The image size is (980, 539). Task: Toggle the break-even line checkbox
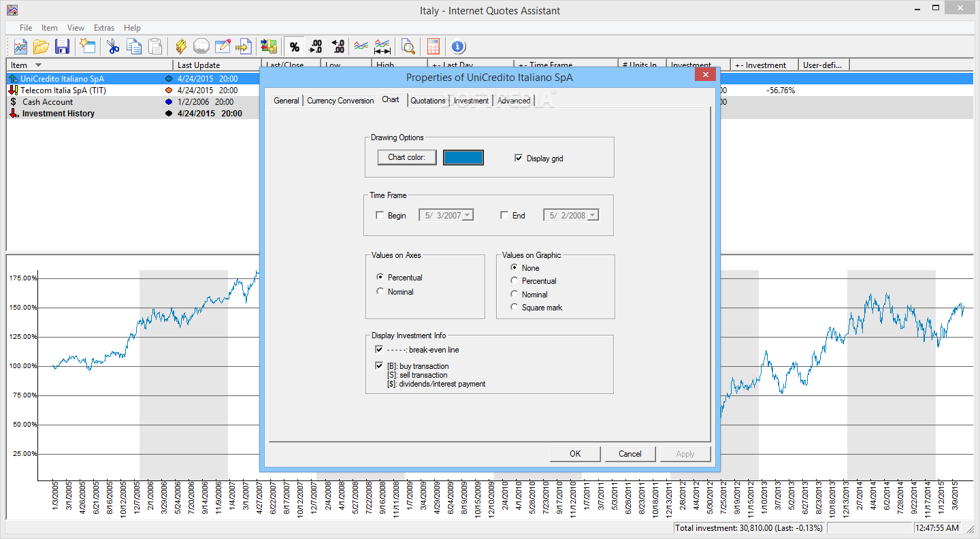click(379, 349)
